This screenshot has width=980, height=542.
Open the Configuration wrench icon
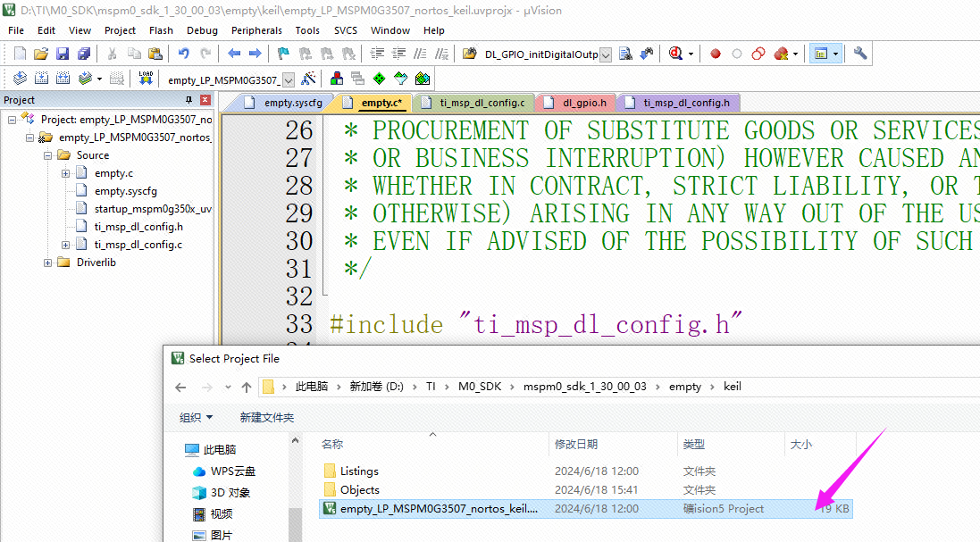(x=860, y=54)
